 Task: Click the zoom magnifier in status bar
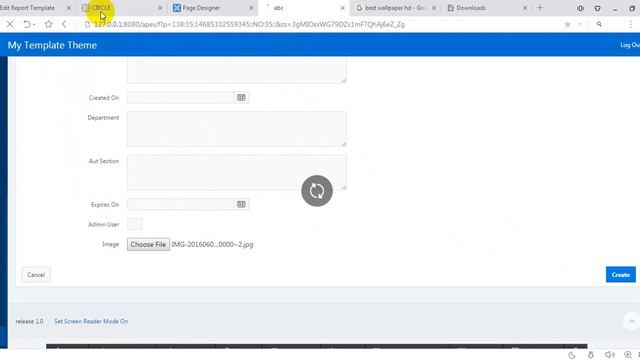[628, 355]
